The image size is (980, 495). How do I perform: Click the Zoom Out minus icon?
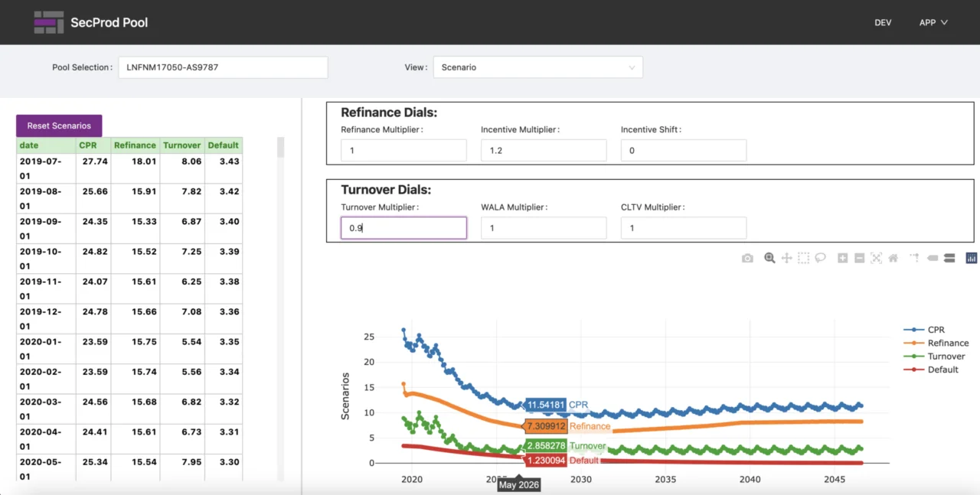tap(859, 259)
